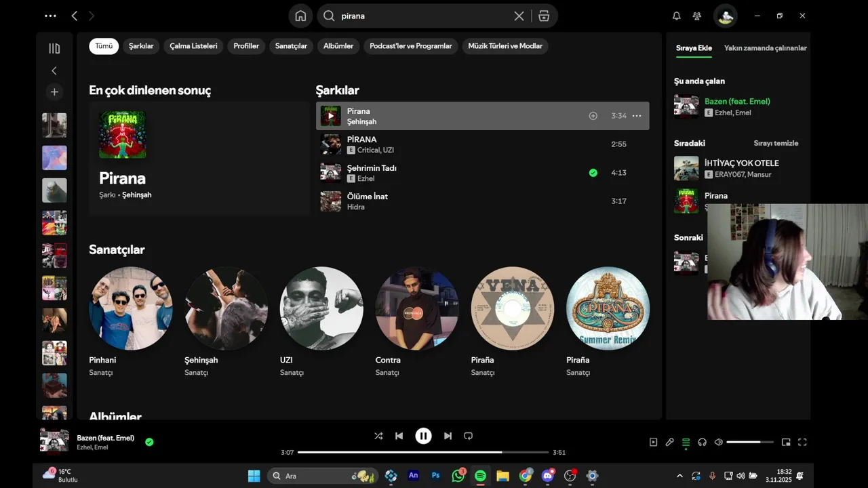Select the Tümü filter chip
Screen dimensions: 868x488
[x=104, y=46]
